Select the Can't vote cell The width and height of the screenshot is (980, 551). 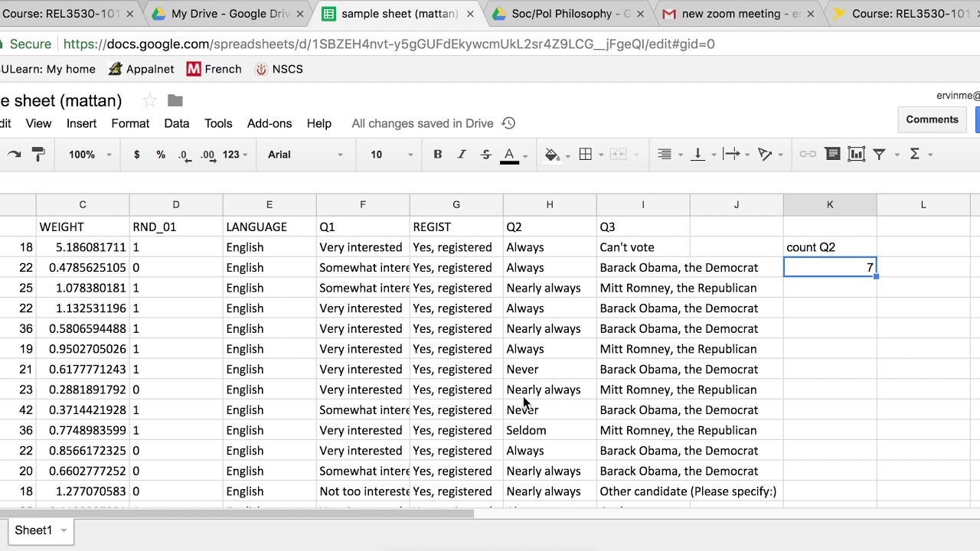point(643,247)
